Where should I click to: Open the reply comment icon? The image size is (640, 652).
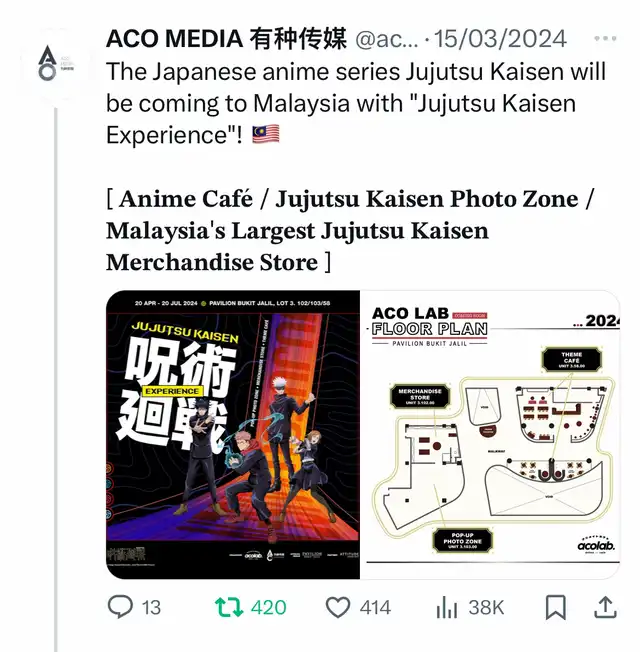120,607
